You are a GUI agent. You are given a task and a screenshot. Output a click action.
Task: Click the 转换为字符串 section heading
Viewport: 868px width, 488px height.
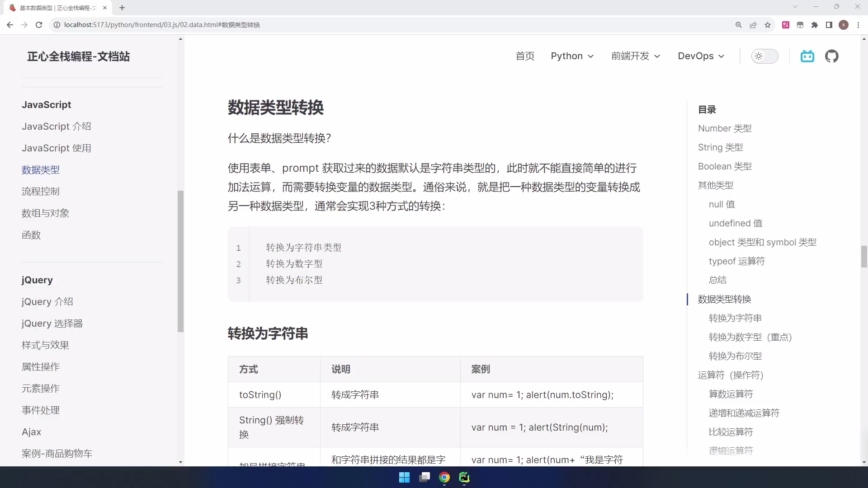(x=268, y=333)
